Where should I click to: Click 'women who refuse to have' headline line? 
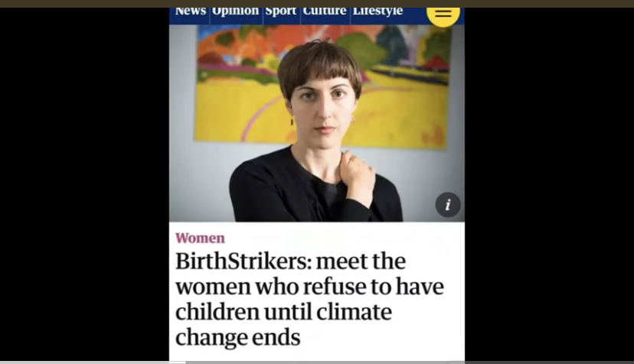click(309, 287)
